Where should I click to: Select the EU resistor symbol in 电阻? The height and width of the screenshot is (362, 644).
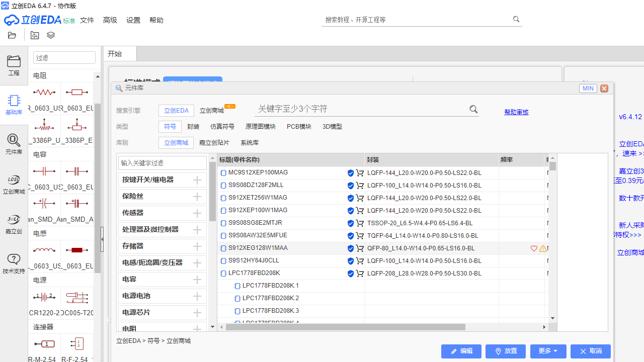[76, 99]
